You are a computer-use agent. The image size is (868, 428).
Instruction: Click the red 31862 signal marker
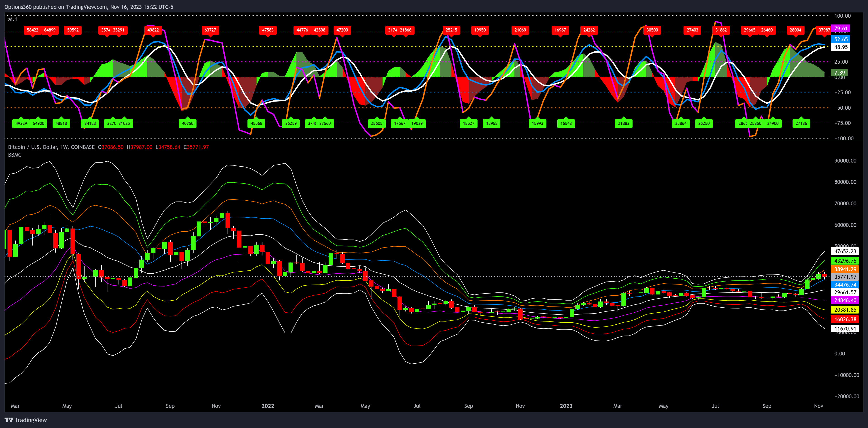[721, 30]
